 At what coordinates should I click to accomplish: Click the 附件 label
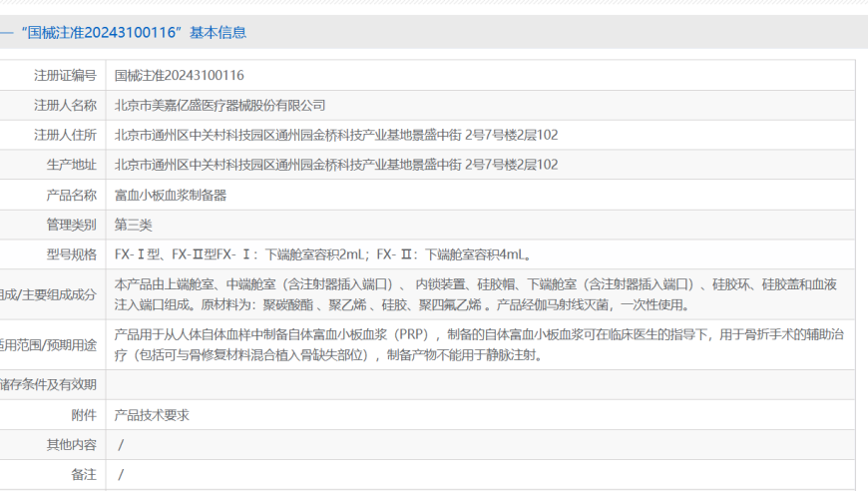tap(84, 415)
